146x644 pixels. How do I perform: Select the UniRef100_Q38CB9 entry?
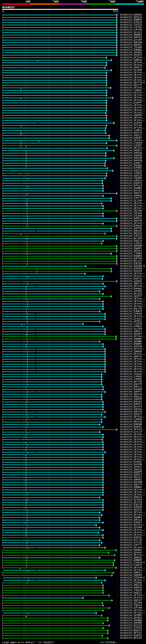click(131, 269)
